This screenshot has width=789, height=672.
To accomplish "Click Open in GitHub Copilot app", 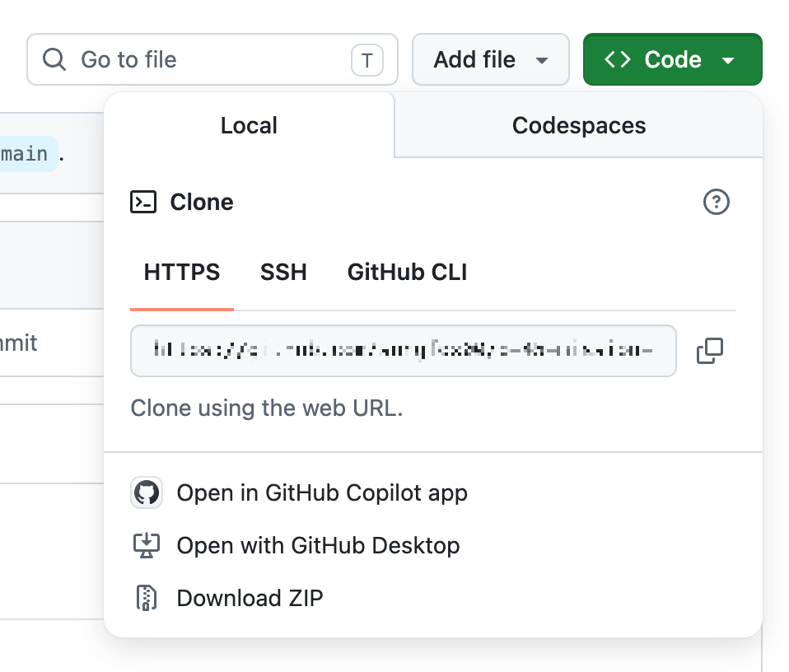I will (322, 492).
